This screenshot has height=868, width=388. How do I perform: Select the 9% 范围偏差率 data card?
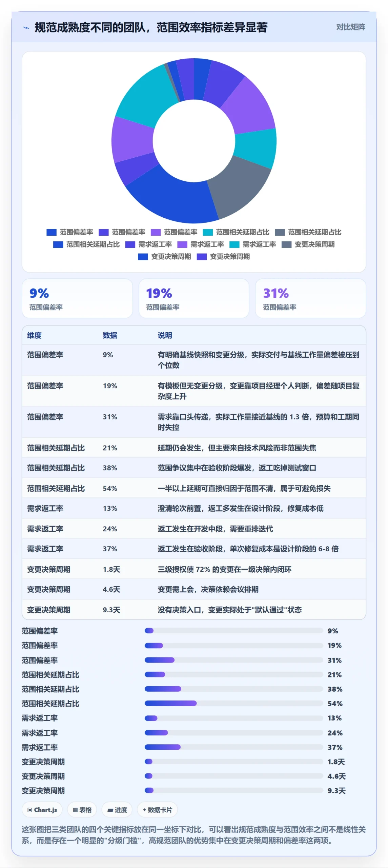(77, 298)
